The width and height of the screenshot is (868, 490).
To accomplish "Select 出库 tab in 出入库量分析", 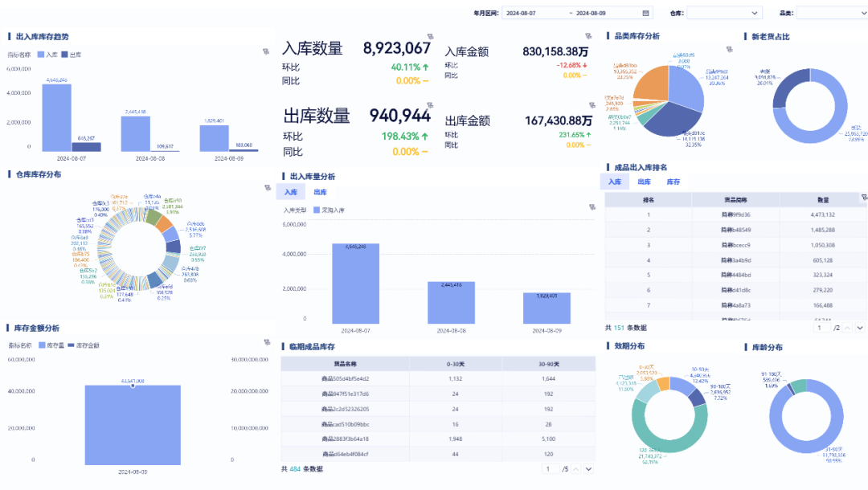I will [x=320, y=192].
